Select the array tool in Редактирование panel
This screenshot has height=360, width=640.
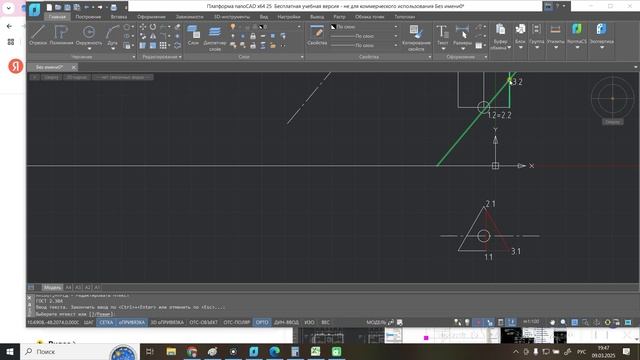163,45
